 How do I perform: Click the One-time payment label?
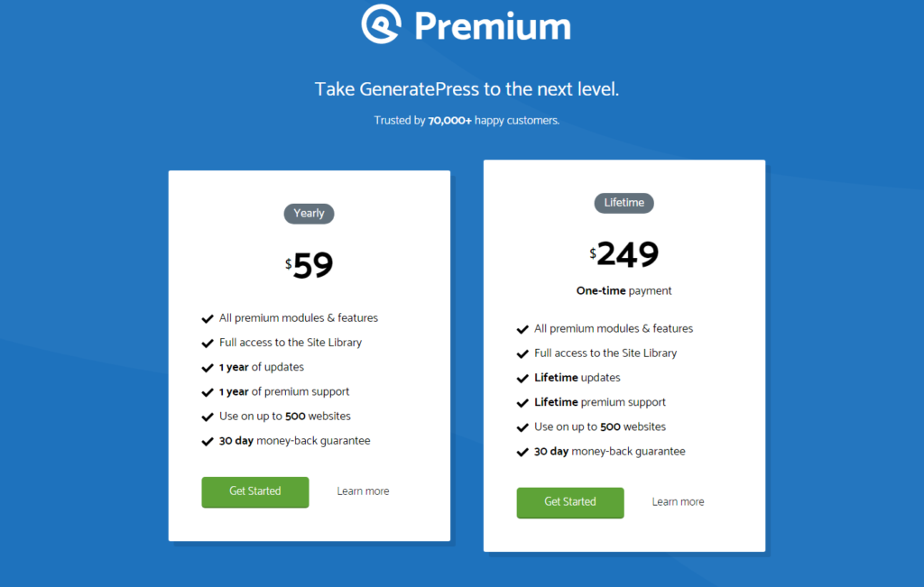tap(624, 290)
